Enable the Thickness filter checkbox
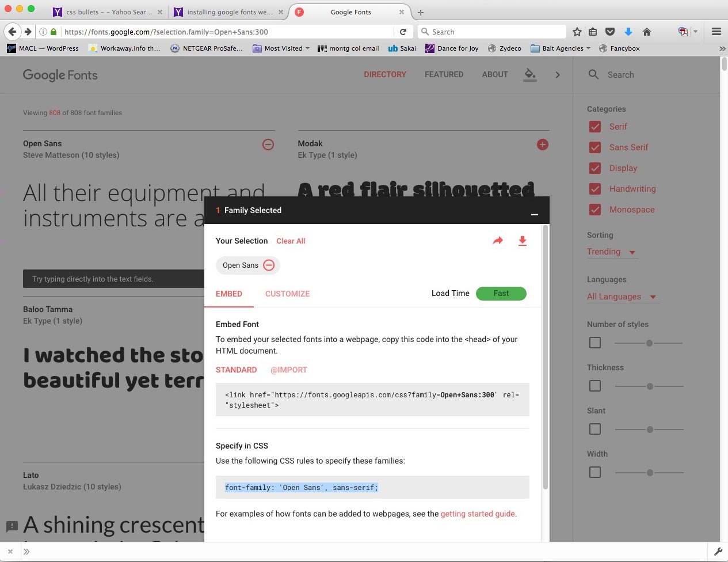 click(595, 386)
